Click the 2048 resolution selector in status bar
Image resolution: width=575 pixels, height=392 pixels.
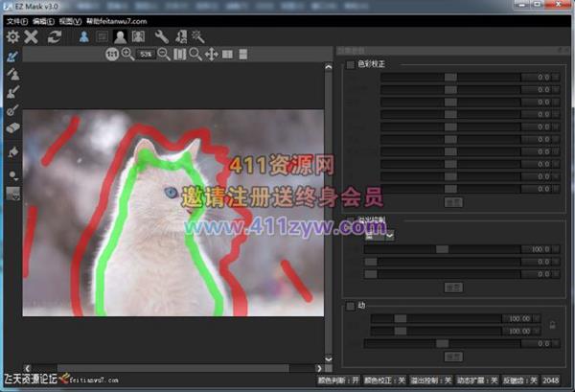pyautogui.click(x=550, y=380)
